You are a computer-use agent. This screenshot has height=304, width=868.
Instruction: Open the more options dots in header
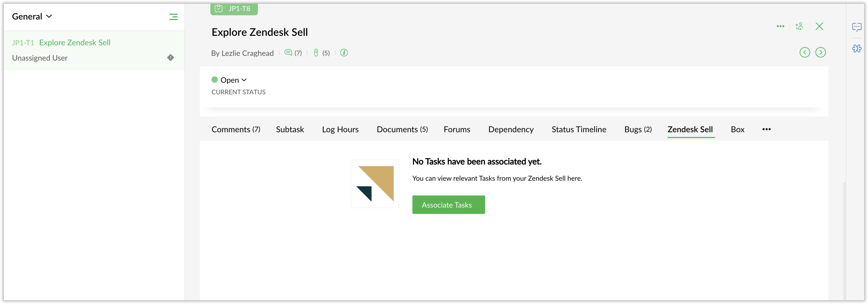[780, 26]
